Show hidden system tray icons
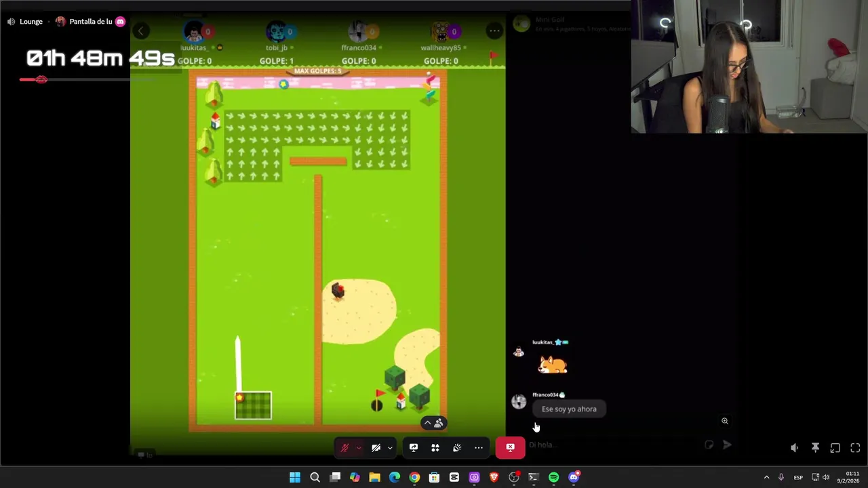The image size is (868, 488). [767, 478]
